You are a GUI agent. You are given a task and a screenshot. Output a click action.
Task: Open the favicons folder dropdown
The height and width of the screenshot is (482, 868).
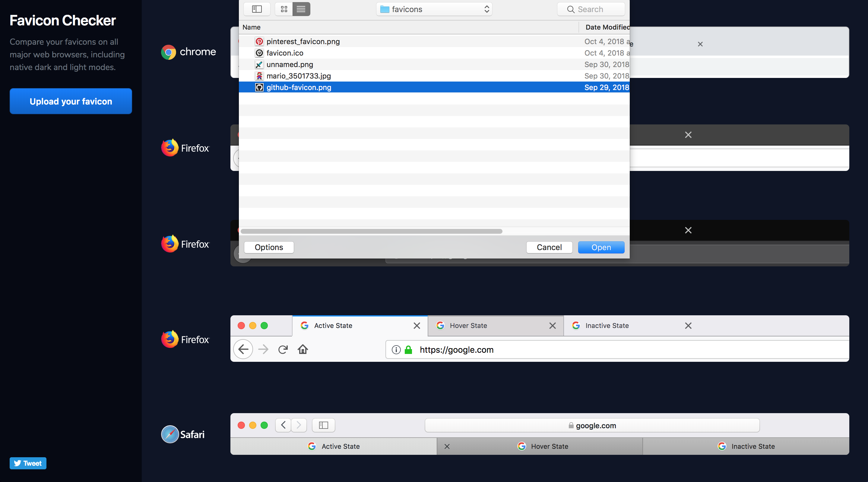click(x=434, y=9)
